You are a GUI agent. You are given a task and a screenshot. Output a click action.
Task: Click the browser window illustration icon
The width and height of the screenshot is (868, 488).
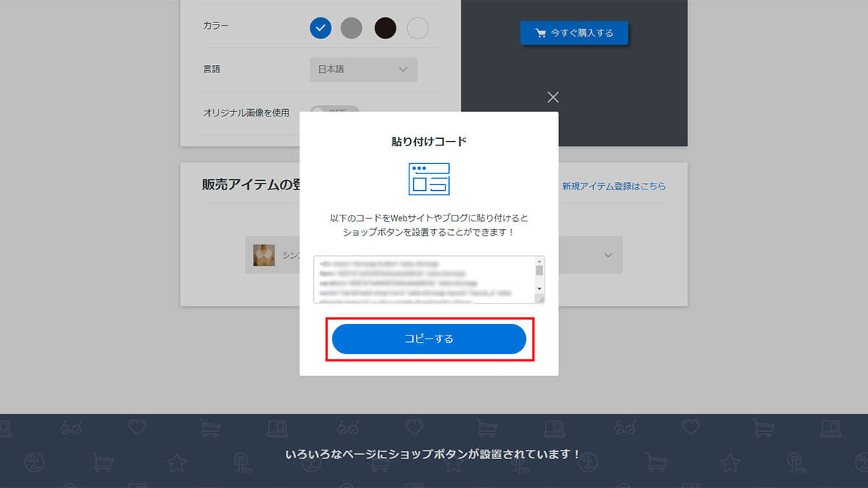(429, 179)
